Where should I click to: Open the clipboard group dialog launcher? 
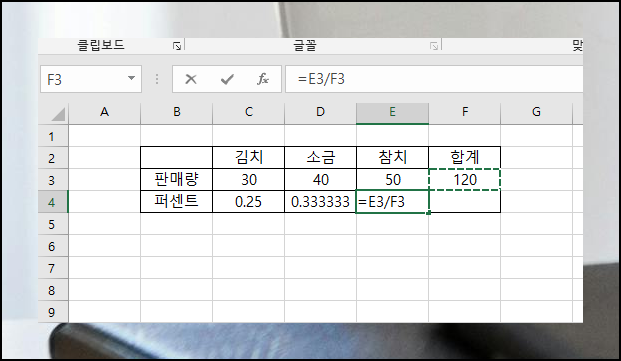(x=177, y=46)
